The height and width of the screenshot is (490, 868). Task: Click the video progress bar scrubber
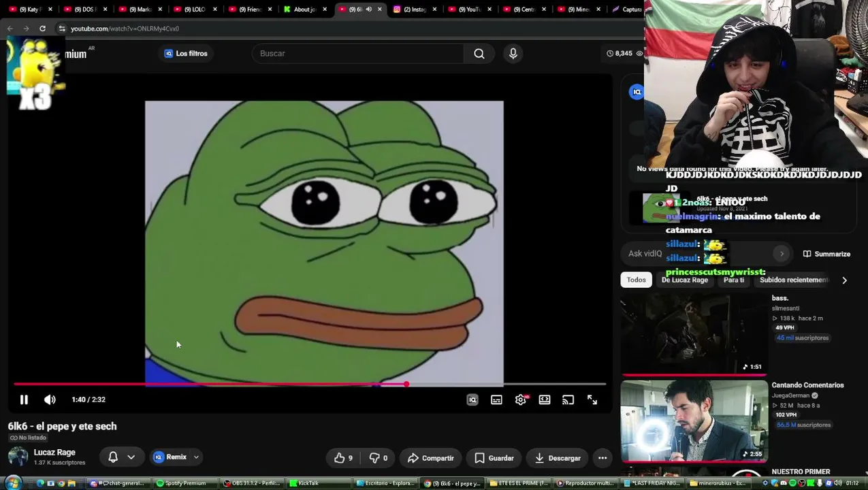pyautogui.click(x=406, y=385)
